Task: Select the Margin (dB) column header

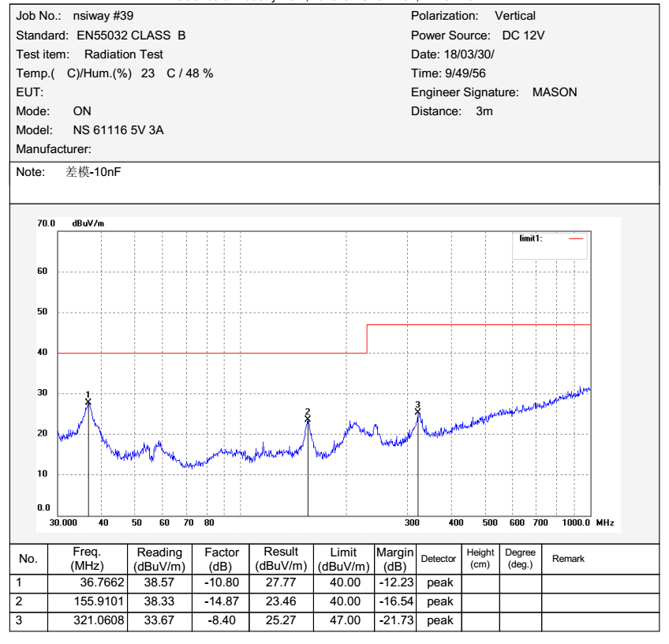Action: pyautogui.click(x=394, y=559)
